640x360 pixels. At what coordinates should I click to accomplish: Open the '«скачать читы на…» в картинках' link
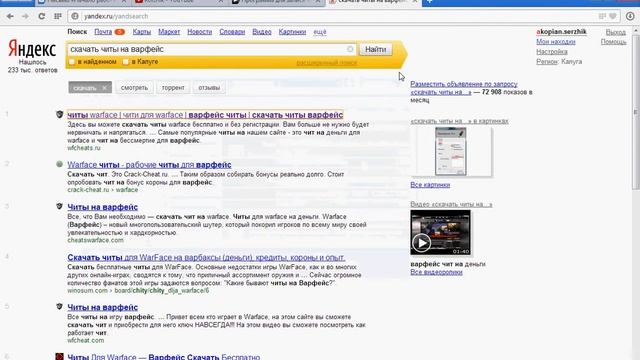[459, 121]
